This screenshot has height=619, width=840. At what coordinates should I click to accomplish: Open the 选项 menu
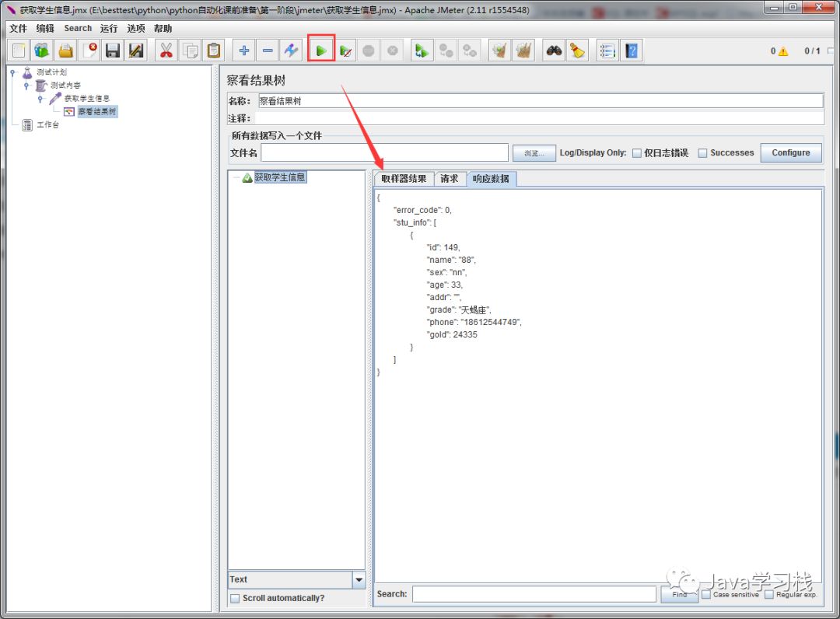click(136, 28)
